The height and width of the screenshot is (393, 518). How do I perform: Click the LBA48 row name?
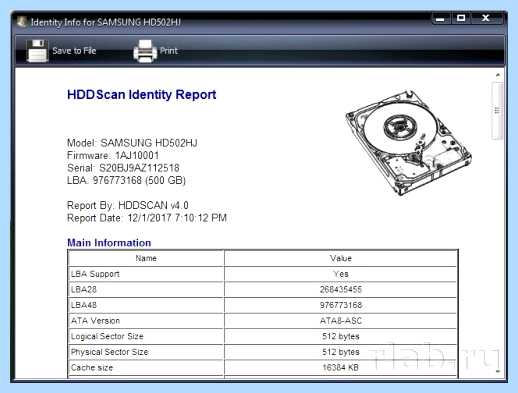click(x=84, y=305)
